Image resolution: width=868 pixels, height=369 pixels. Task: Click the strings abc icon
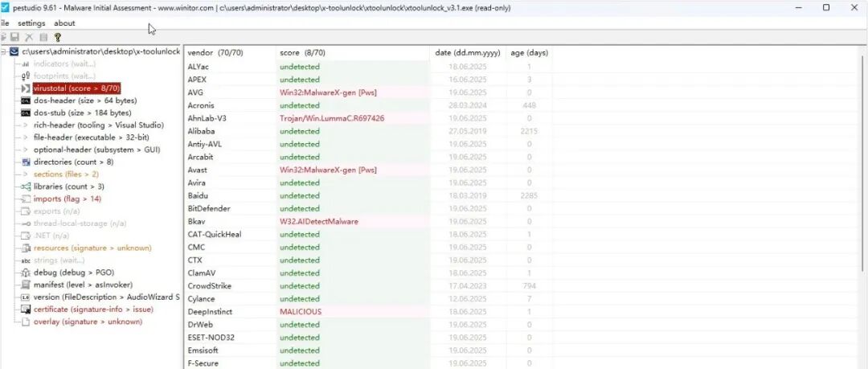click(x=26, y=260)
